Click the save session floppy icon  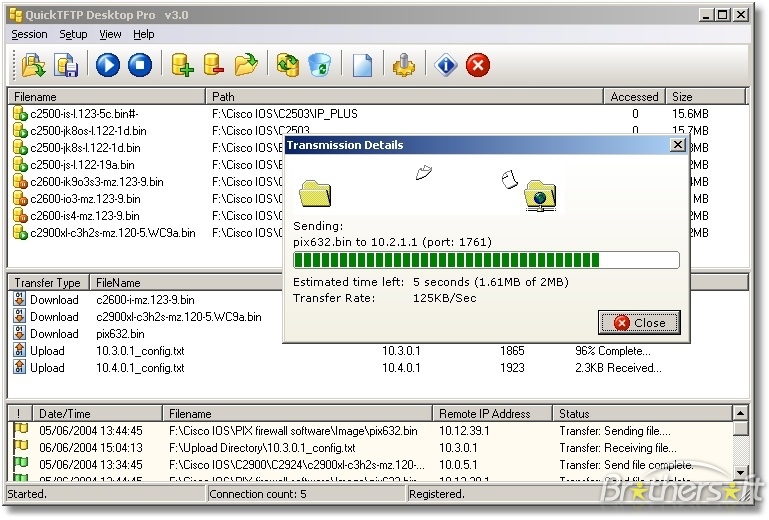click(x=66, y=65)
